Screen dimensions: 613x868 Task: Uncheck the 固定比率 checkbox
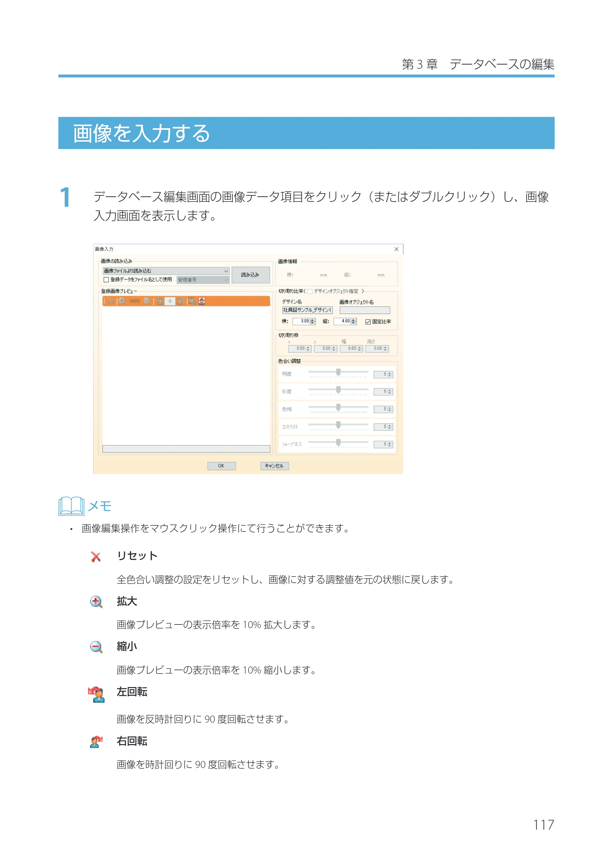pos(368,322)
